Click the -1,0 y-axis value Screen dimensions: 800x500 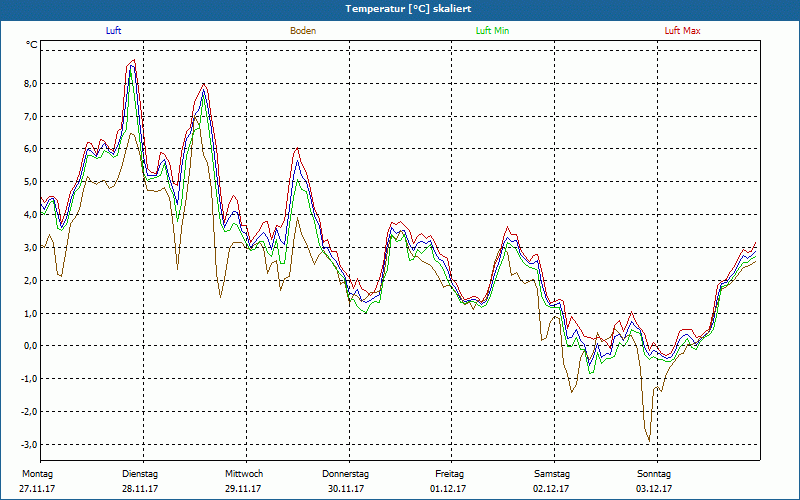[29, 379]
